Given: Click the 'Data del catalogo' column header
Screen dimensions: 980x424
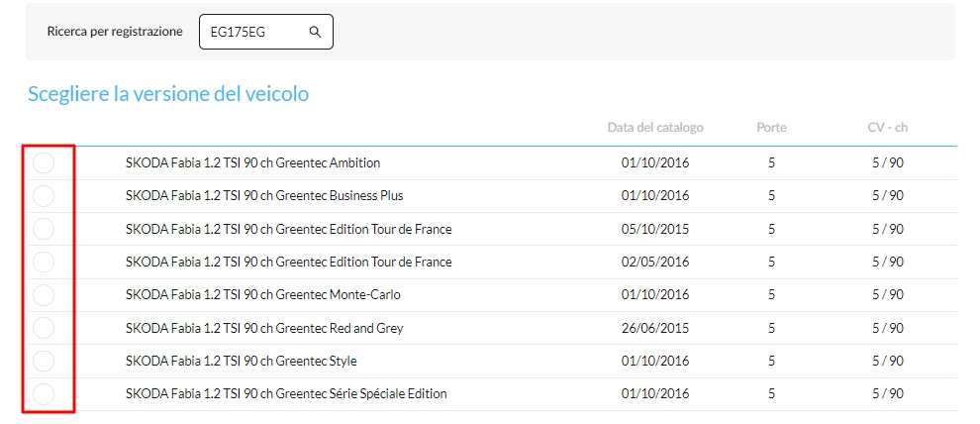Looking at the screenshot, I should coord(655,128).
